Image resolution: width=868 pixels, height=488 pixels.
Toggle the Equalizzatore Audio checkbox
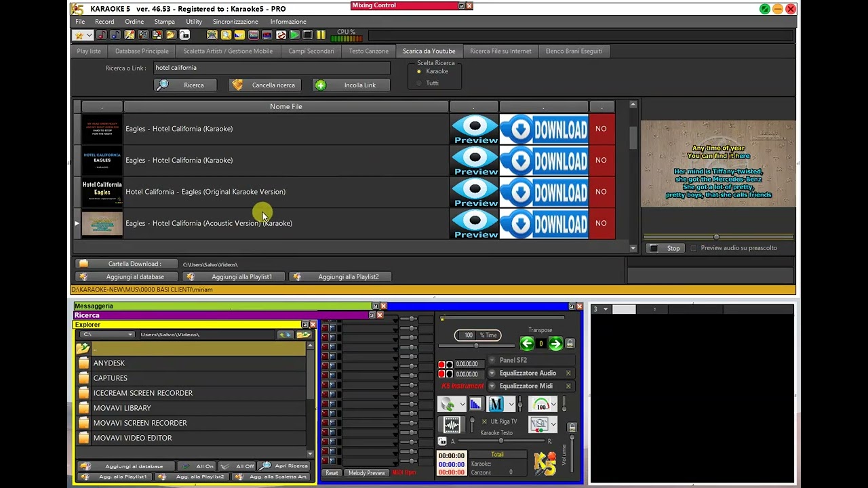point(568,373)
